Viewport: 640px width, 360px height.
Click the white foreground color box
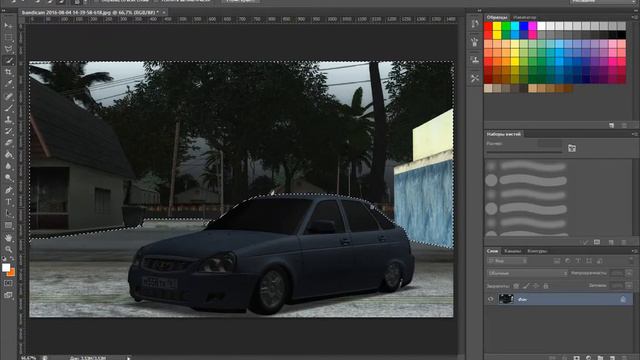point(6,268)
